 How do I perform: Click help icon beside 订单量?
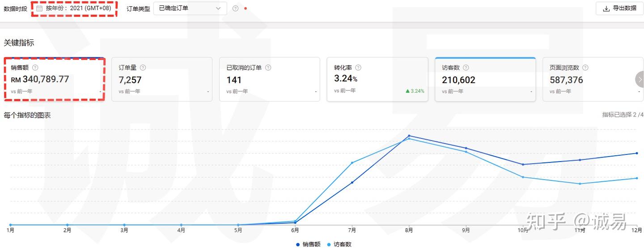pos(143,68)
